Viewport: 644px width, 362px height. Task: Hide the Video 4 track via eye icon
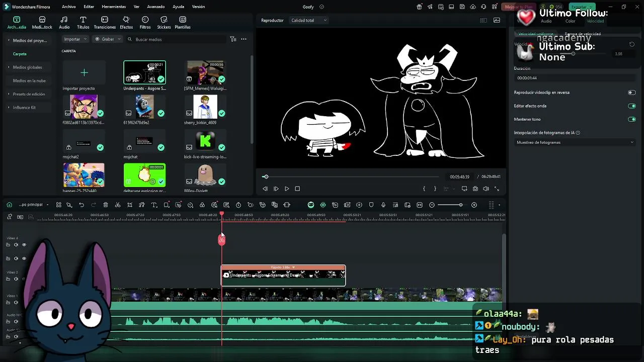[24, 245]
